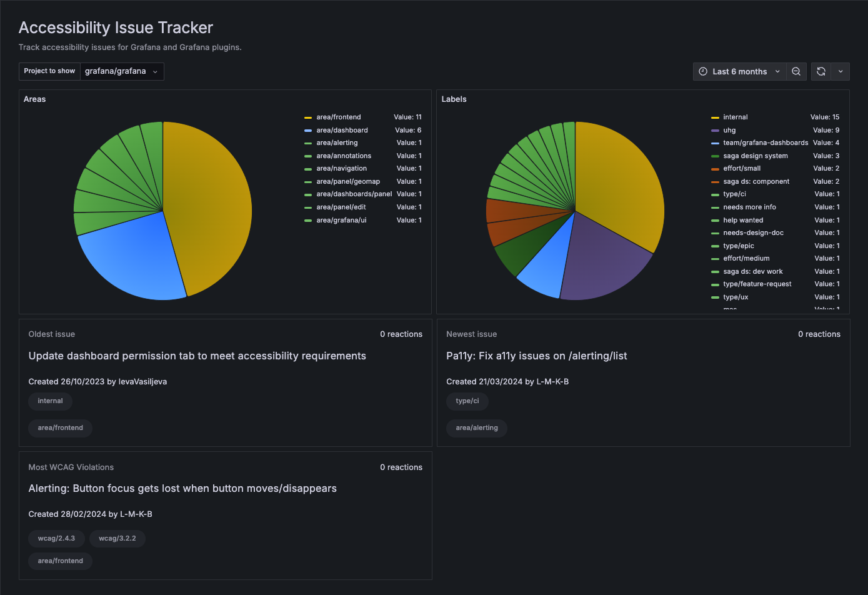Screen dimensions: 868x595
Task: Click 0 reactions on Newest issue
Action: click(819, 334)
